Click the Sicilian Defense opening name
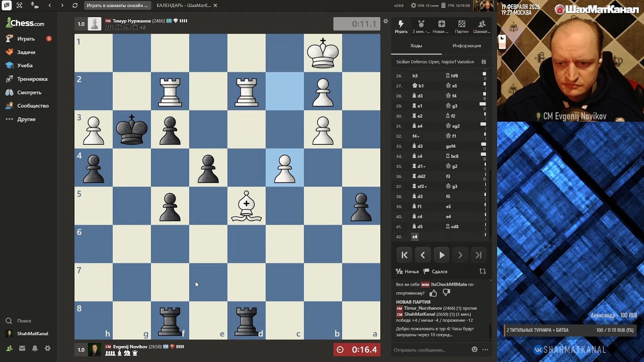The height and width of the screenshot is (362, 644). (435, 62)
